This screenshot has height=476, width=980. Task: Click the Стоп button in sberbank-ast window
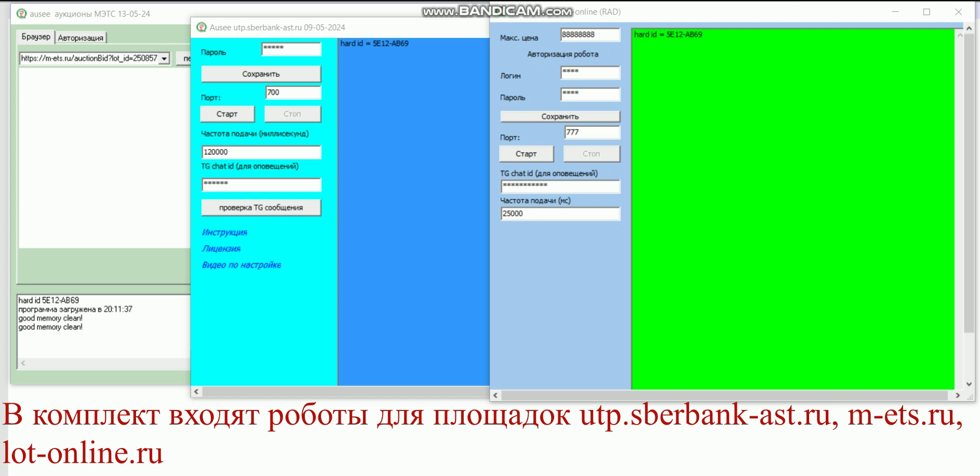coord(292,114)
